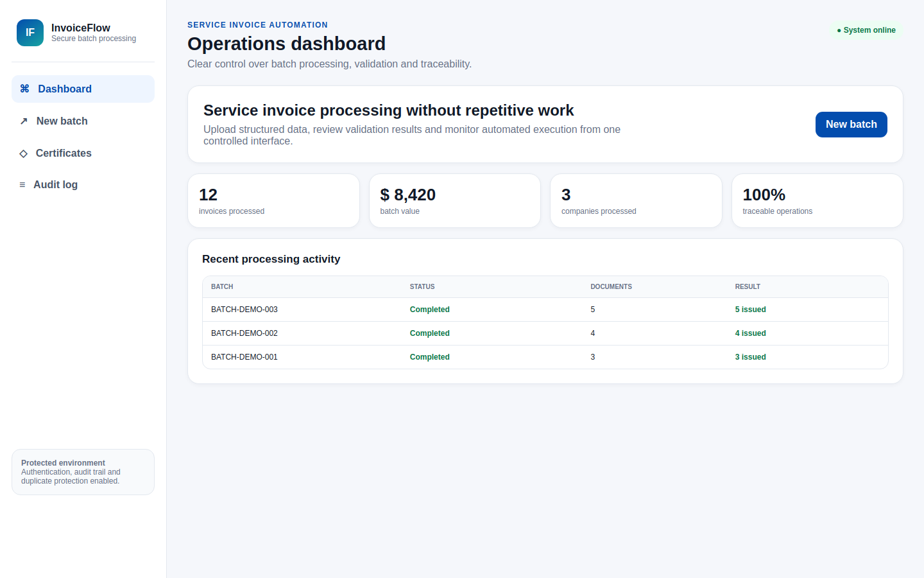This screenshot has height=578, width=924.
Task: Click the System online status badge
Action: [866, 30]
